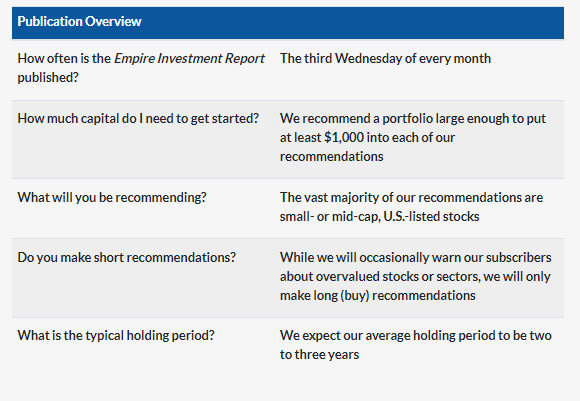580x401 pixels.
Task: Click 'Do you make short recommendations?' question
Action: point(127,257)
